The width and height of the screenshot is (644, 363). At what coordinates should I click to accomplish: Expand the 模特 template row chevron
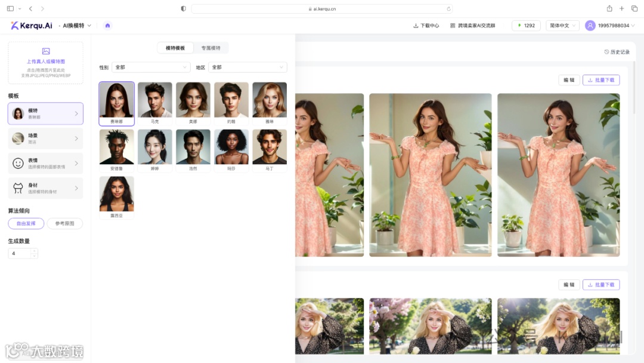click(x=76, y=113)
